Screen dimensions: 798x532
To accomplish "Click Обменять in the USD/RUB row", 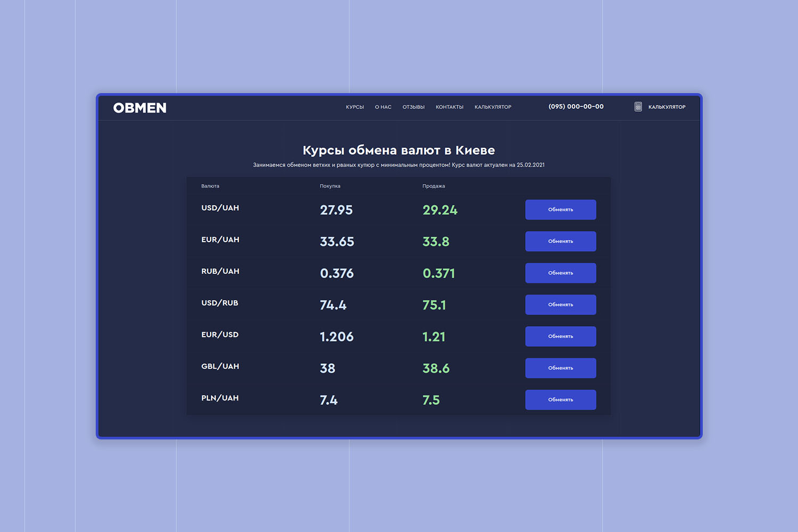I will pos(560,305).
